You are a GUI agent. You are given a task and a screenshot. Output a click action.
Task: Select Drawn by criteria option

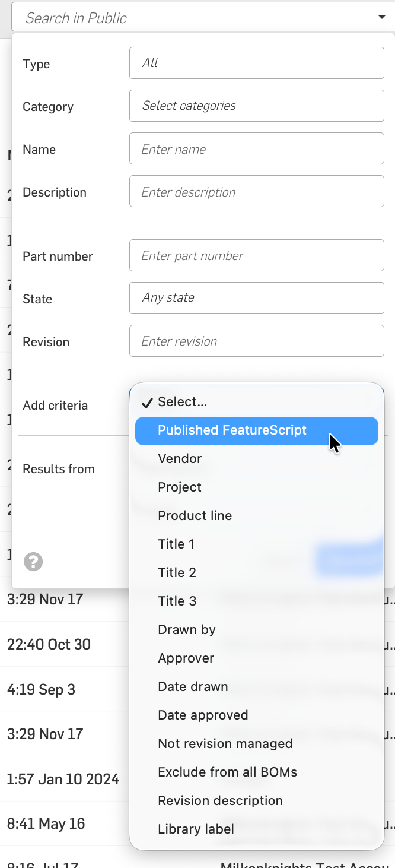[x=186, y=630]
